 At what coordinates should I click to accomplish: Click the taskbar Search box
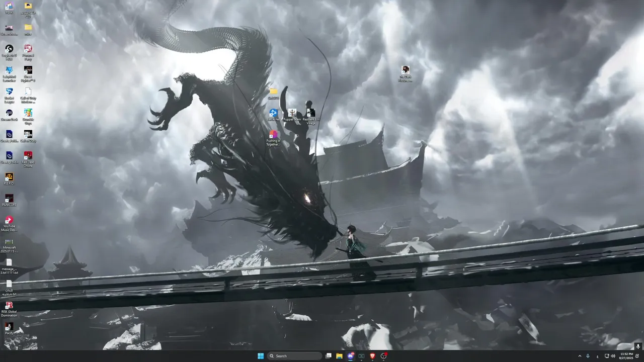[294, 356]
